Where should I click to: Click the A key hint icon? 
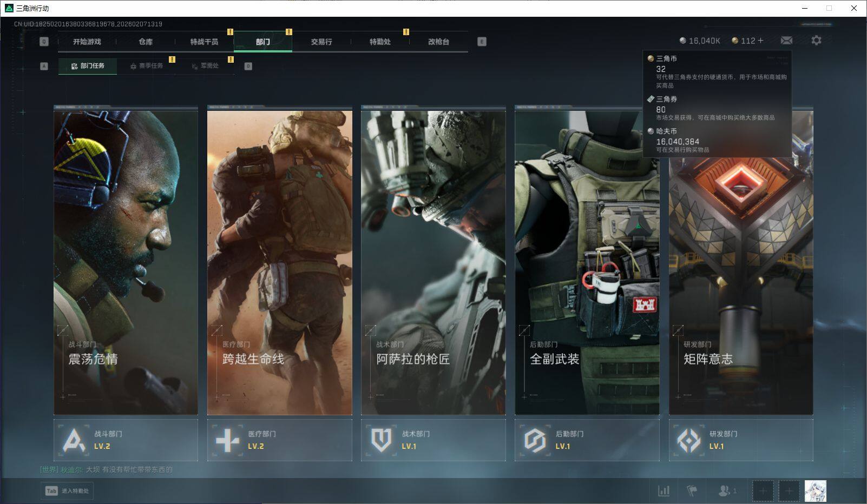pyautogui.click(x=44, y=66)
